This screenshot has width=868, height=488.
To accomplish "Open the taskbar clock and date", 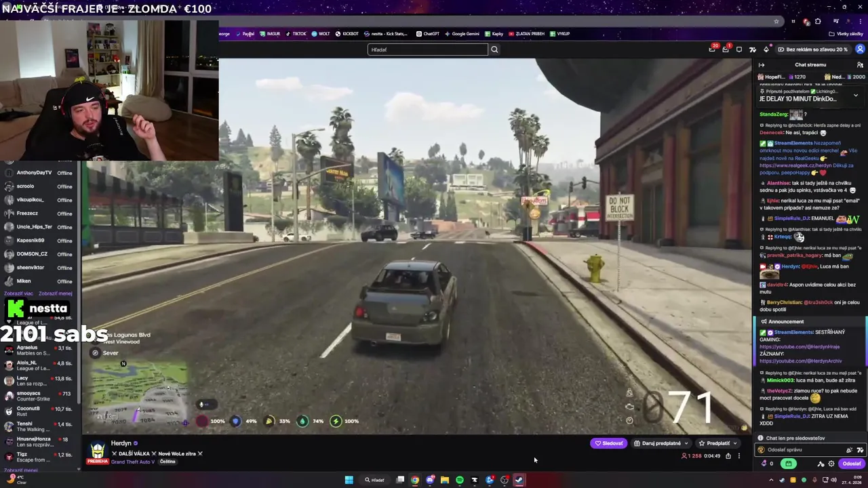I will (852, 480).
